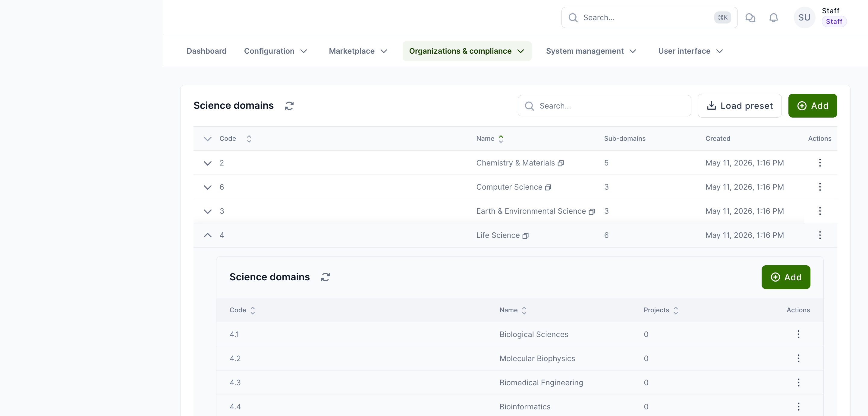The image size is (868, 416).
Task: Refresh the top Science domains table
Action: 289,106
